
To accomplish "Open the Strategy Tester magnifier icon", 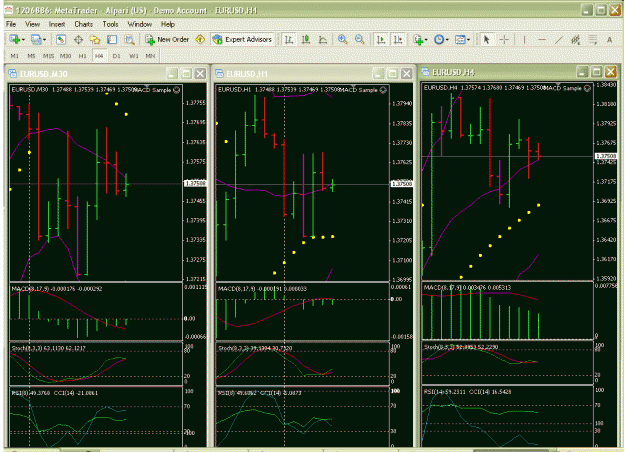I will pos(130,39).
